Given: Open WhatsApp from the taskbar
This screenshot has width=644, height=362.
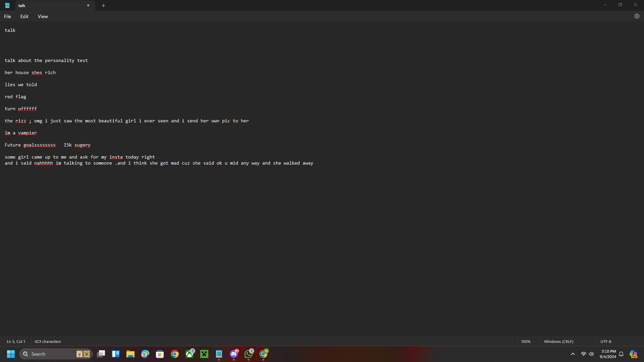Looking at the screenshot, I should coord(249,354).
